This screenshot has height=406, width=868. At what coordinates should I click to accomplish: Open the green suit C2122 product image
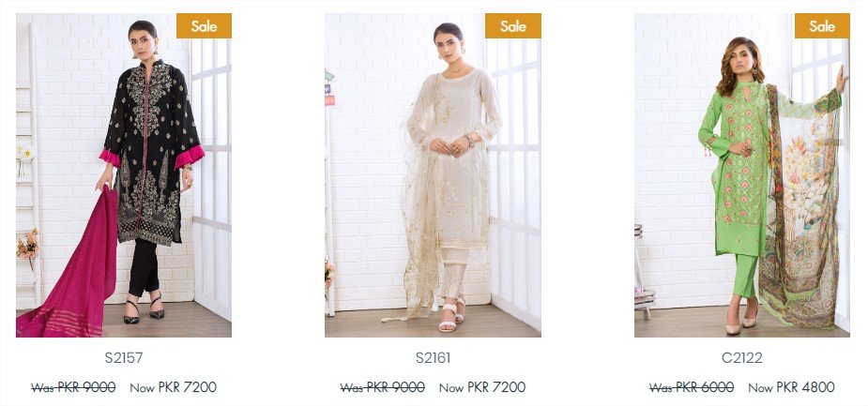click(x=741, y=175)
